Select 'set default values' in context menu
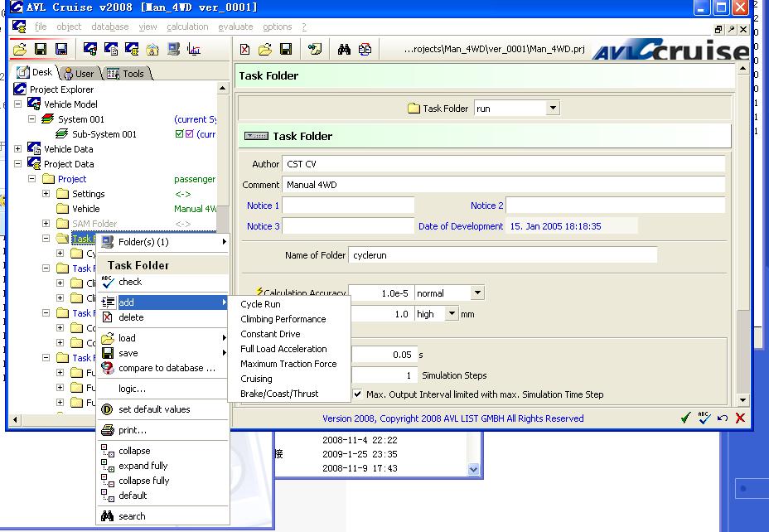This screenshot has width=769, height=532. tap(163, 409)
